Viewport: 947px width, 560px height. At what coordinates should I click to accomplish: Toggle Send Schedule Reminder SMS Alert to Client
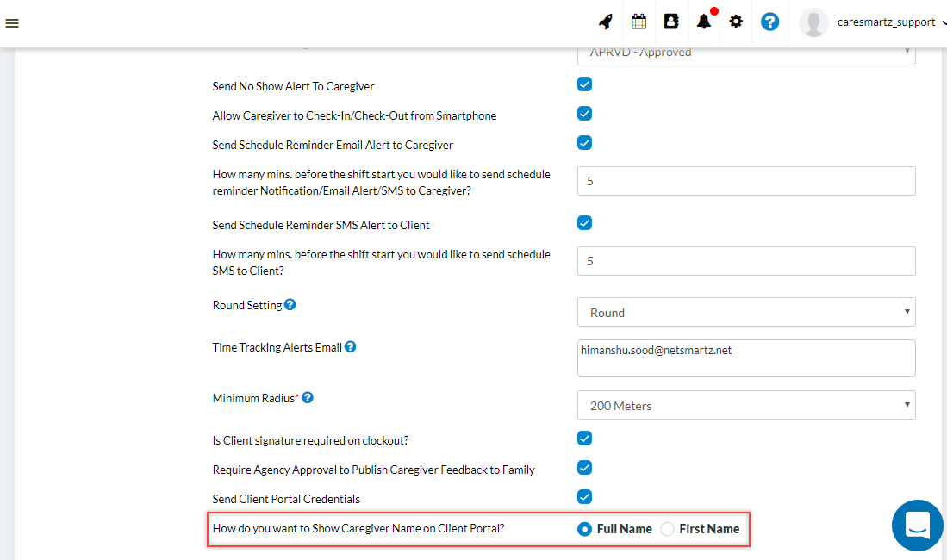(x=584, y=223)
